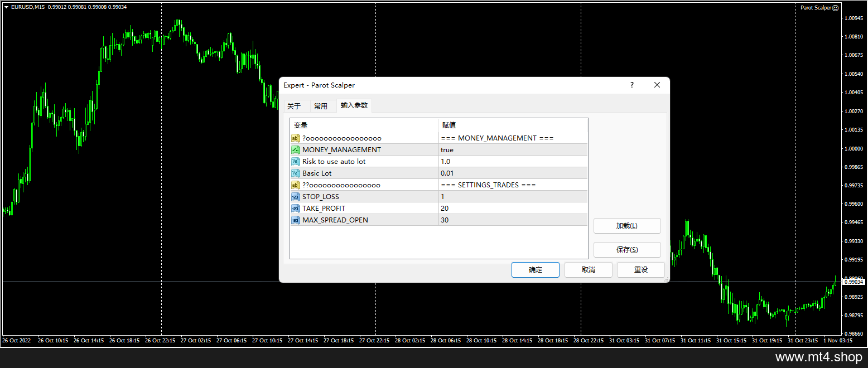
Task: Click the 确定 button
Action: 536,269
